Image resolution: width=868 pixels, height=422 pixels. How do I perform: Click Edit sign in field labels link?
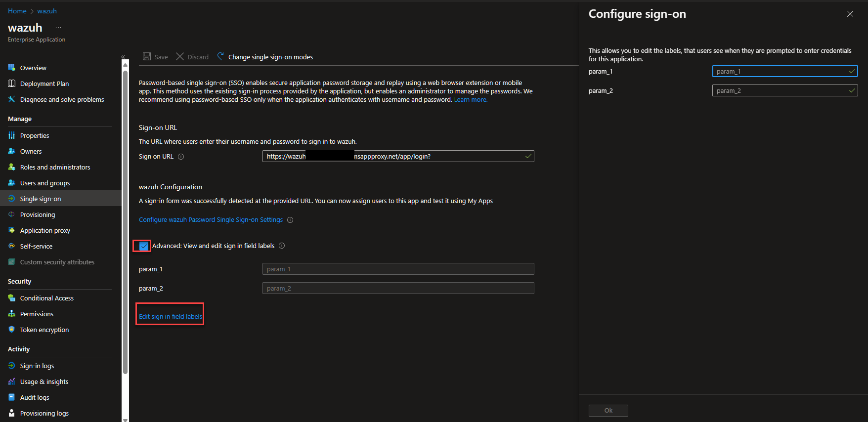[171, 316]
